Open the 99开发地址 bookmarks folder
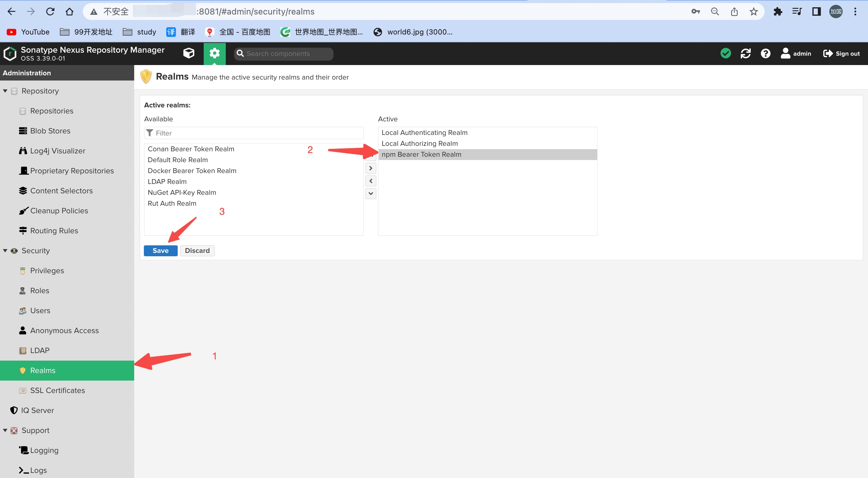The height and width of the screenshot is (478, 868). [x=86, y=32]
